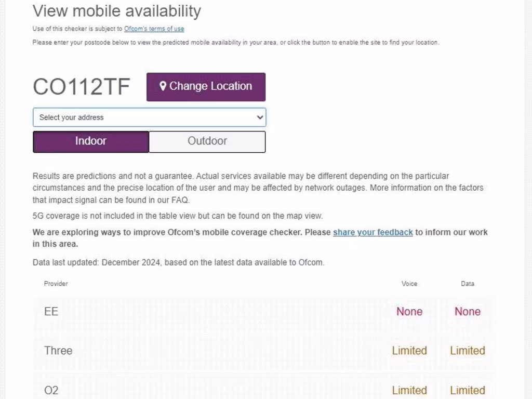Click EE's Voice None status
The width and height of the screenshot is (532, 399).
409,312
